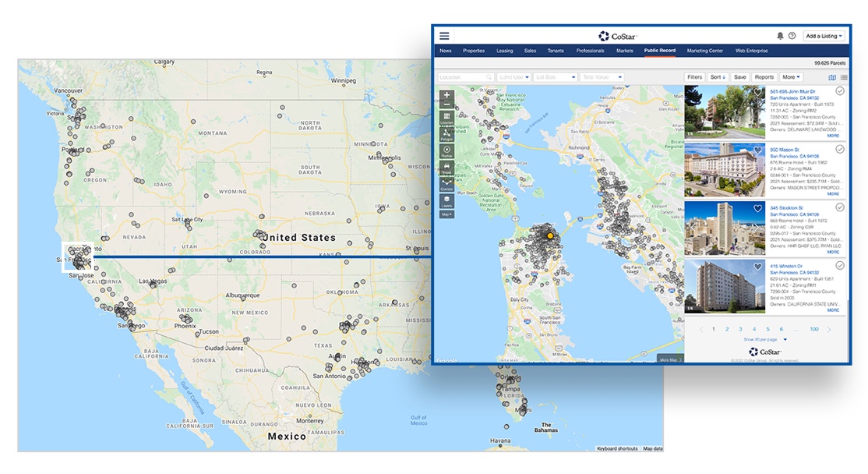Favorite the 950 Mason St listing heart

757,150
